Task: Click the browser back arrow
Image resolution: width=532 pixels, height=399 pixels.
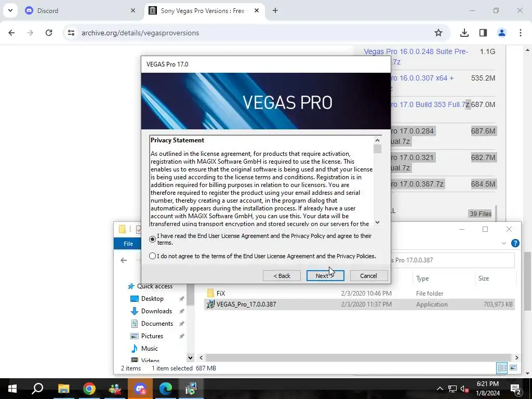Action: click(x=11, y=33)
